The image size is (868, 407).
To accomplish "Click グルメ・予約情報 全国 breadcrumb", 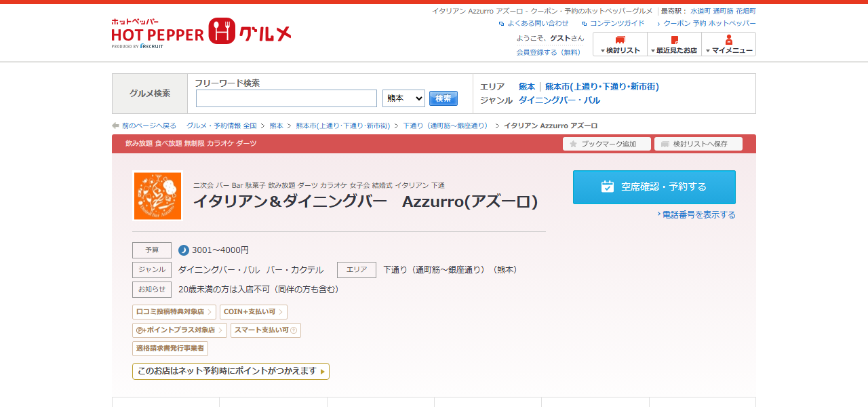I will [222, 126].
